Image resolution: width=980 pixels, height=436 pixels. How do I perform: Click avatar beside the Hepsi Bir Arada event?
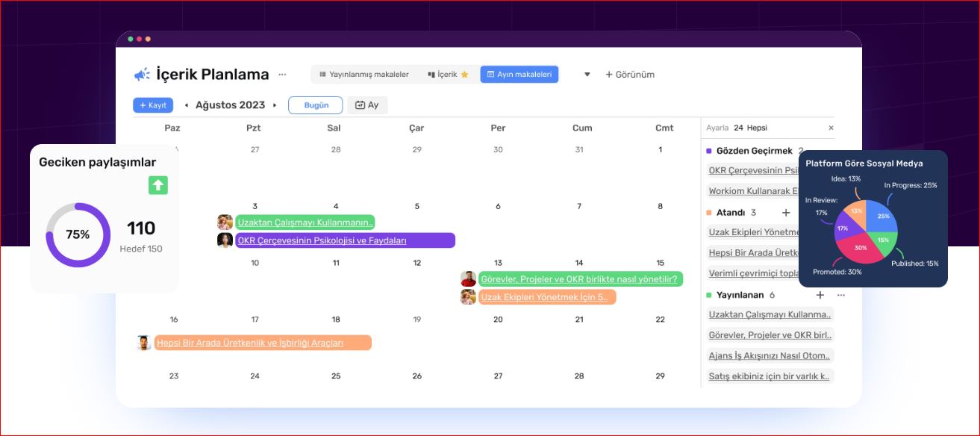point(144,343)
